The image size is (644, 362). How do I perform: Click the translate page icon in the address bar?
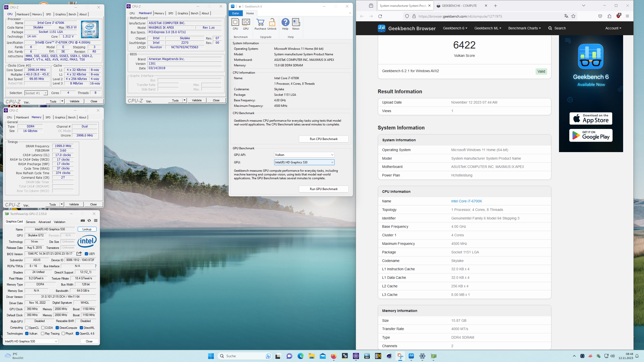pyautogui.click(x=566, y=16)
